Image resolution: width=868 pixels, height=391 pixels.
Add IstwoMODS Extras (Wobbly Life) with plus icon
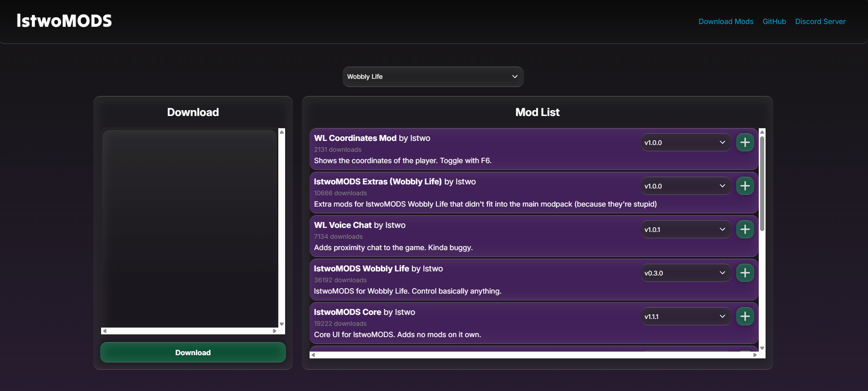(745, 186)
